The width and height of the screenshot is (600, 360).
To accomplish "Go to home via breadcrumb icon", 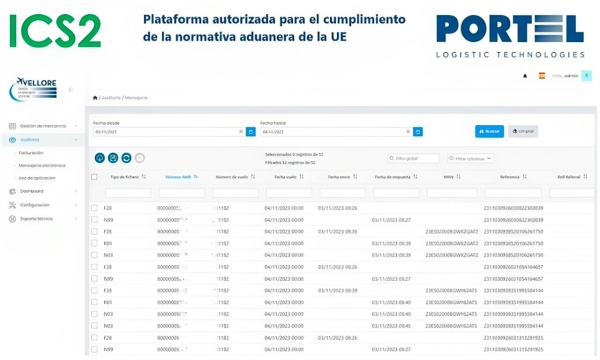I will click(95, 98).
